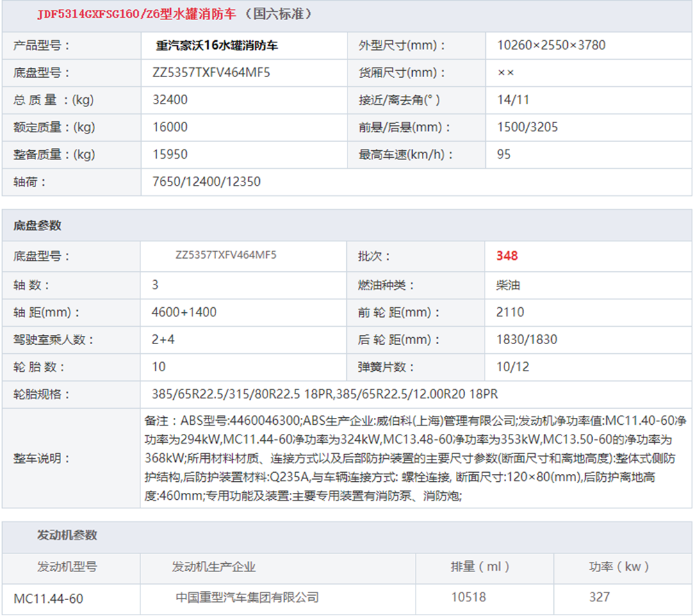The image size is (695, 616).
Task: Click the 发动机生产企业 column header
Action: [x=213, y=567]
